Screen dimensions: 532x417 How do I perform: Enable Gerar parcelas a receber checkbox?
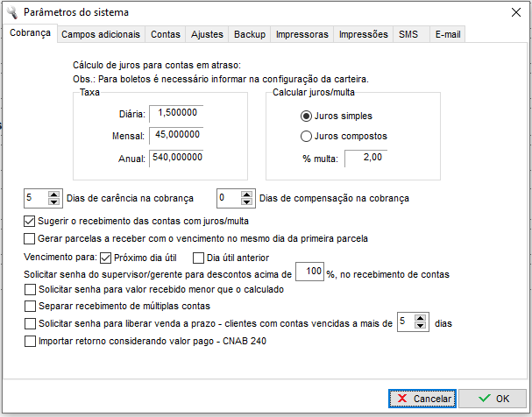[x=30, y=238]
